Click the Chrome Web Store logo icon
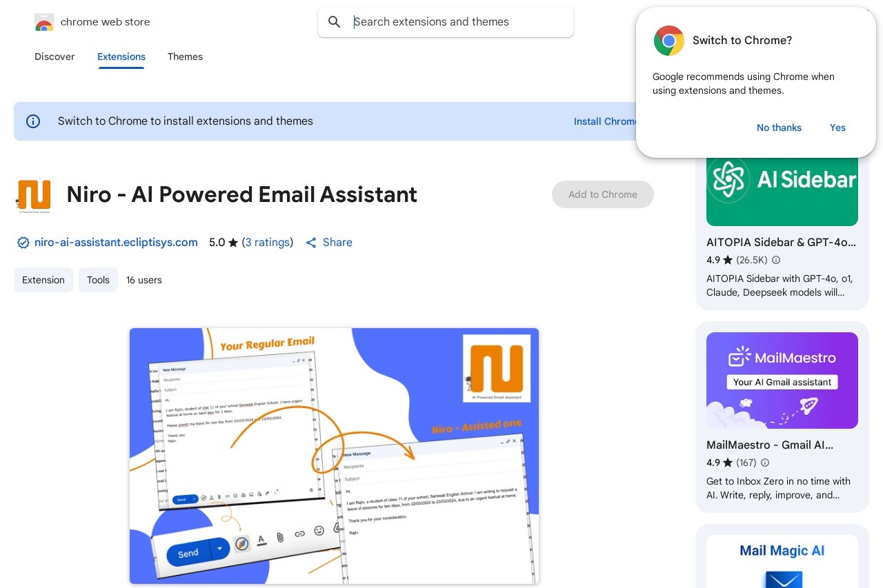 tap(44, 22)
